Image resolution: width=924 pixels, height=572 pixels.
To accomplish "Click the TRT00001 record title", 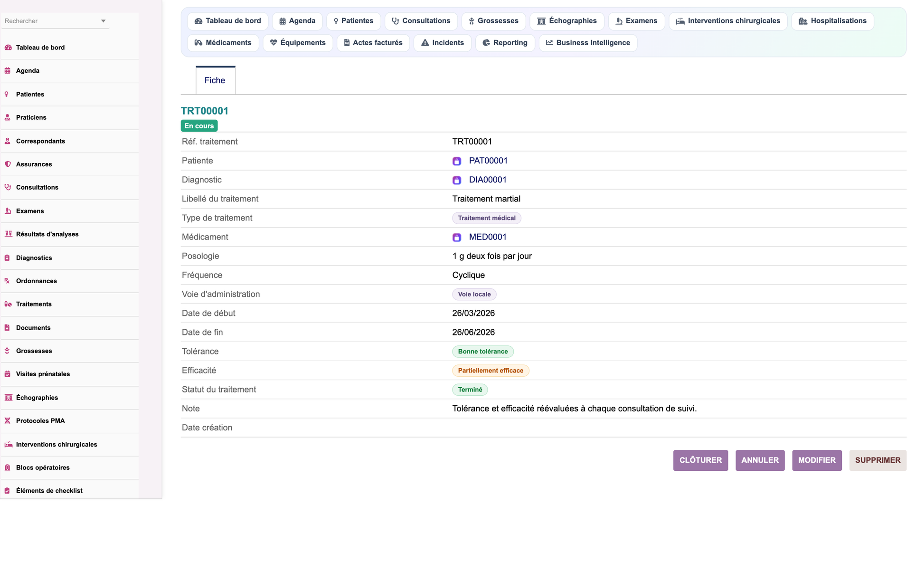I will coord(205,111).
